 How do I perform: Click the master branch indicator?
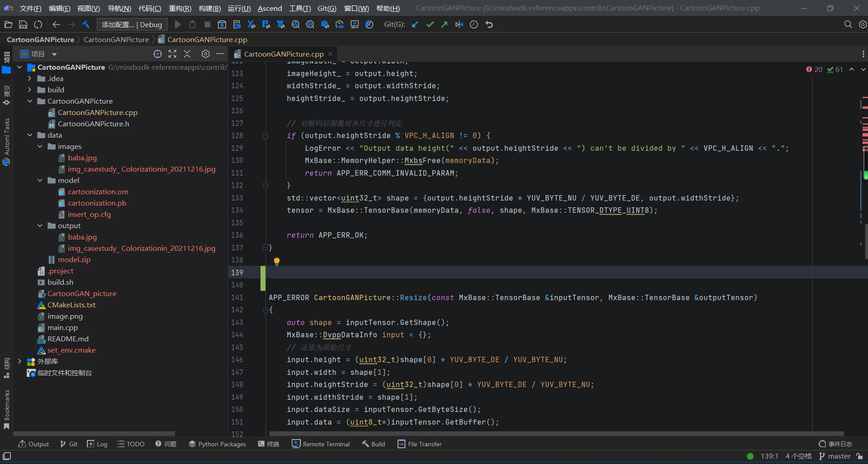point(839,456)
